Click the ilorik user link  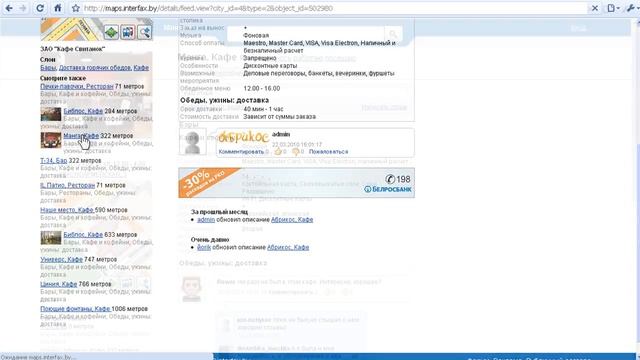[204, 247]
